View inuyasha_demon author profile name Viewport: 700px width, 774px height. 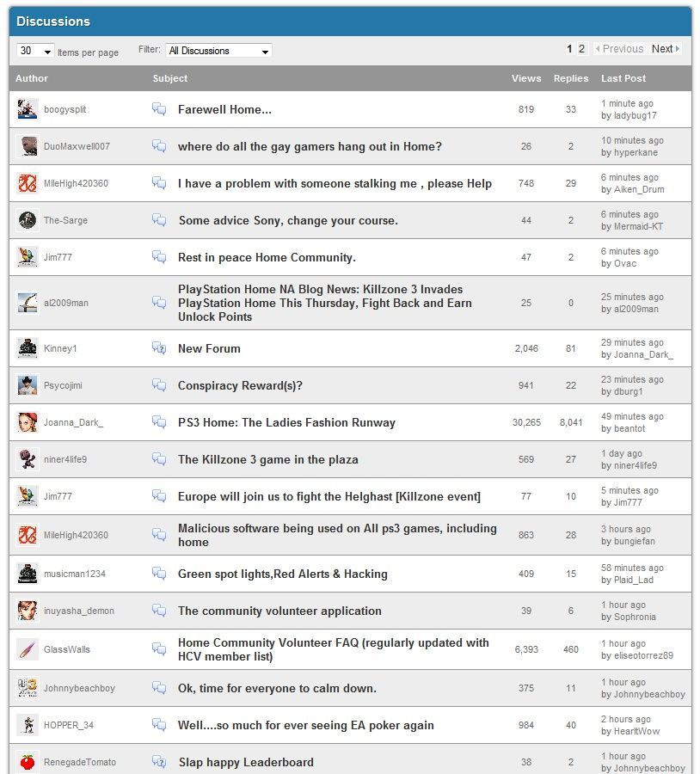79,611
